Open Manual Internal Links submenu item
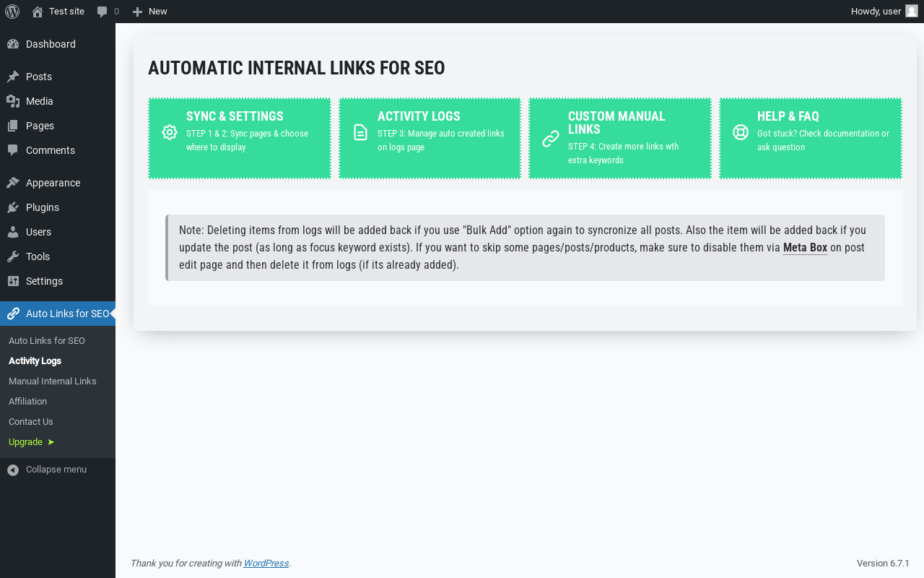924x578 pixels. pos(53,381)
